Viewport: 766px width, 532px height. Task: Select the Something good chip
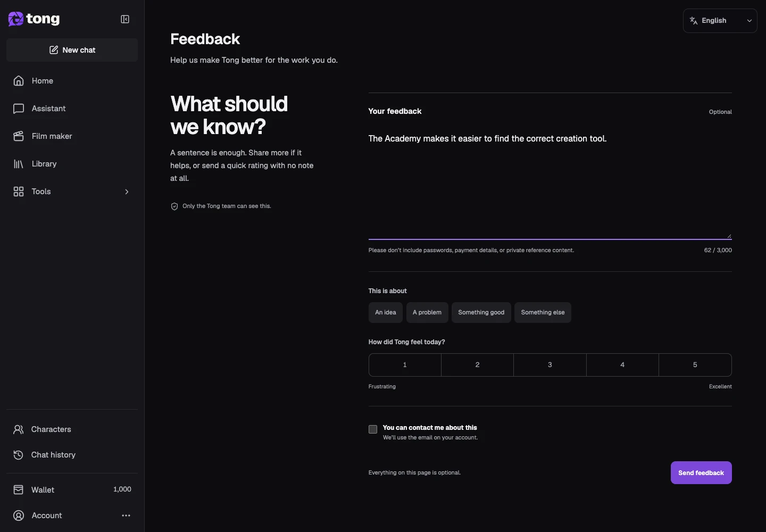pos(481,313)
